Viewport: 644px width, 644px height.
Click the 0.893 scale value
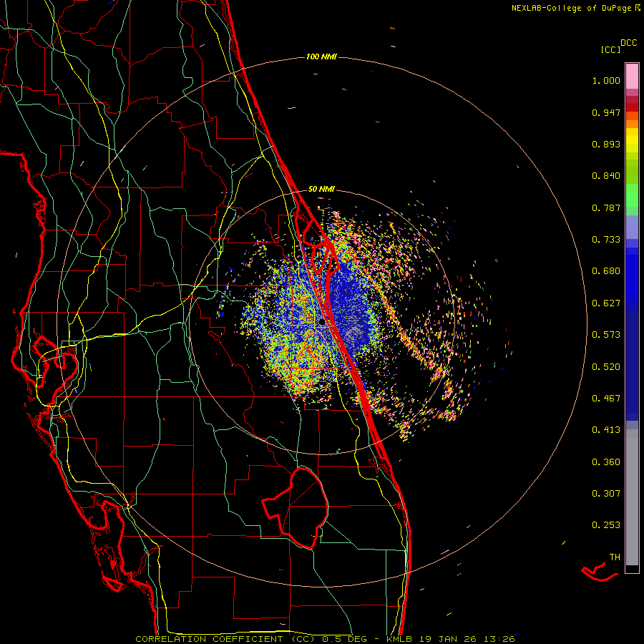[x=606, y=144]
